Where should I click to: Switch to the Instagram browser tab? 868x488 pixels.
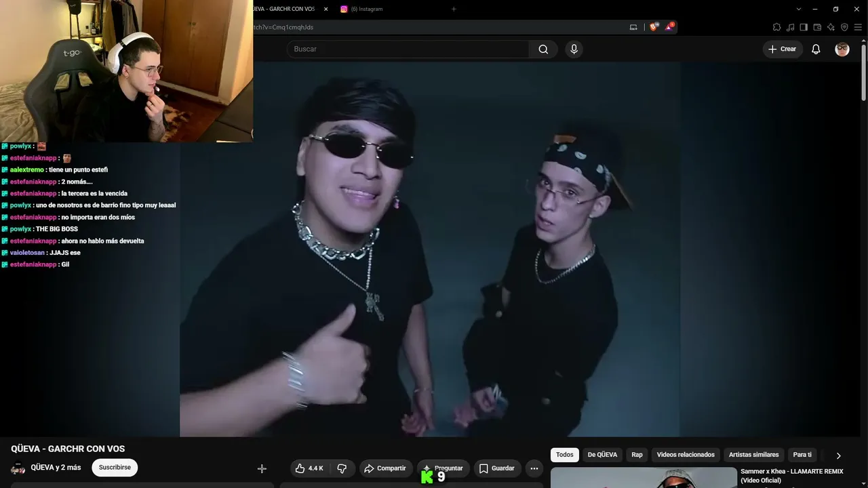[x=366, y=9]
